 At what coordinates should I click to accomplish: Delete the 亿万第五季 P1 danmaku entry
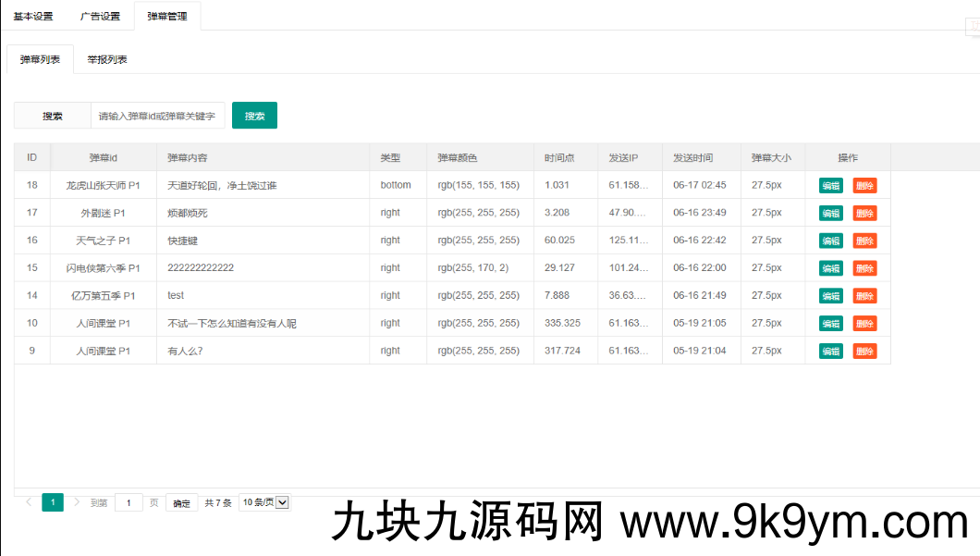point(864,296)
